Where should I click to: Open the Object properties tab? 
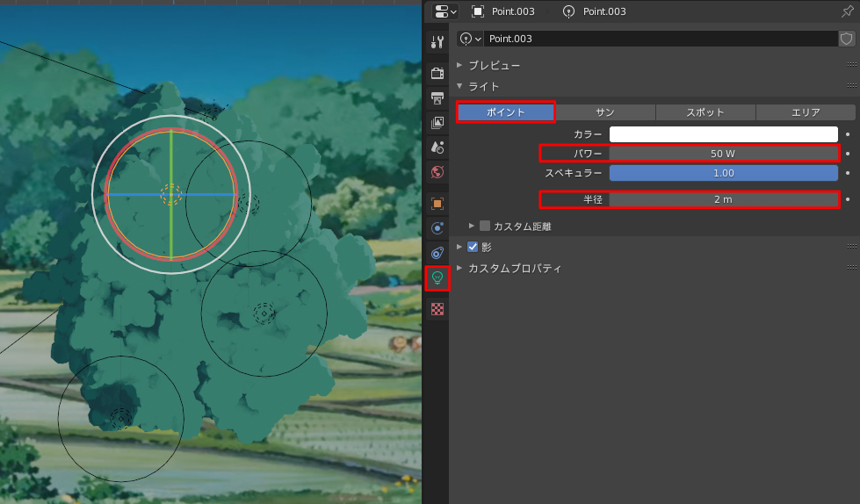point(437,204)
